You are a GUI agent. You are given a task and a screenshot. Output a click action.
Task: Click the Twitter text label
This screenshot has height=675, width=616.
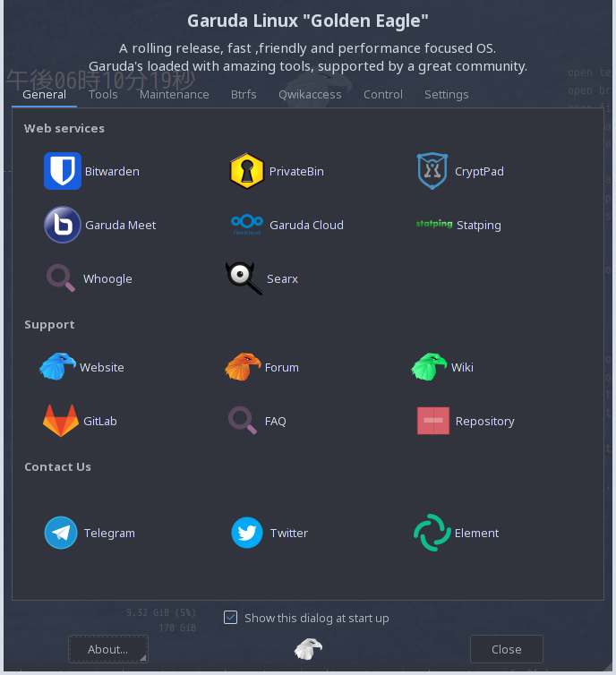(x=289, y=533)
